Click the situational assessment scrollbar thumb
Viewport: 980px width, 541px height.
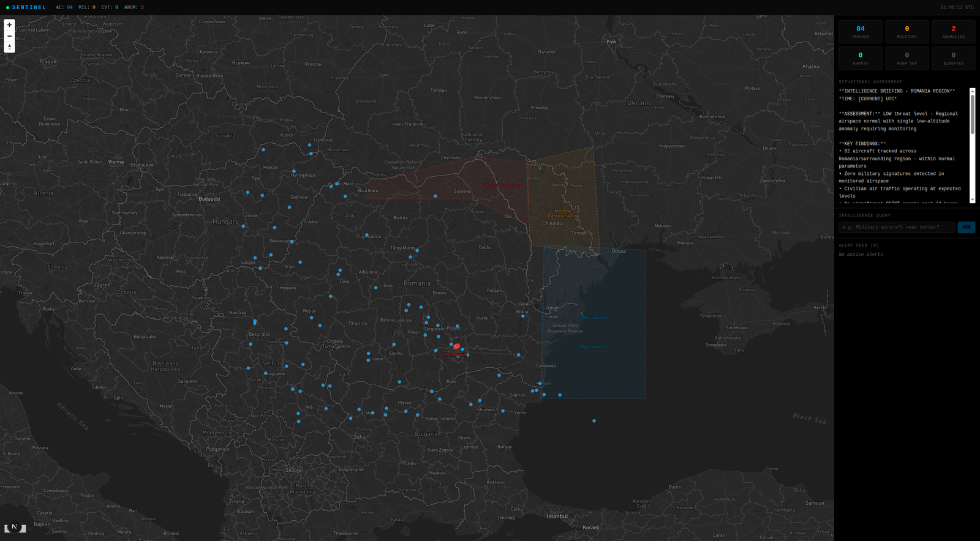(972, 113)
